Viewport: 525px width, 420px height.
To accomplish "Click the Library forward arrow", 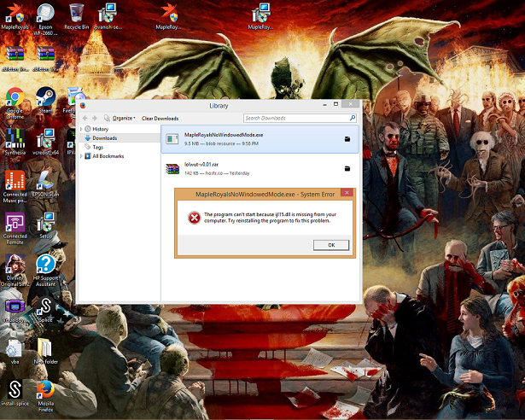I will coord(95,118).
